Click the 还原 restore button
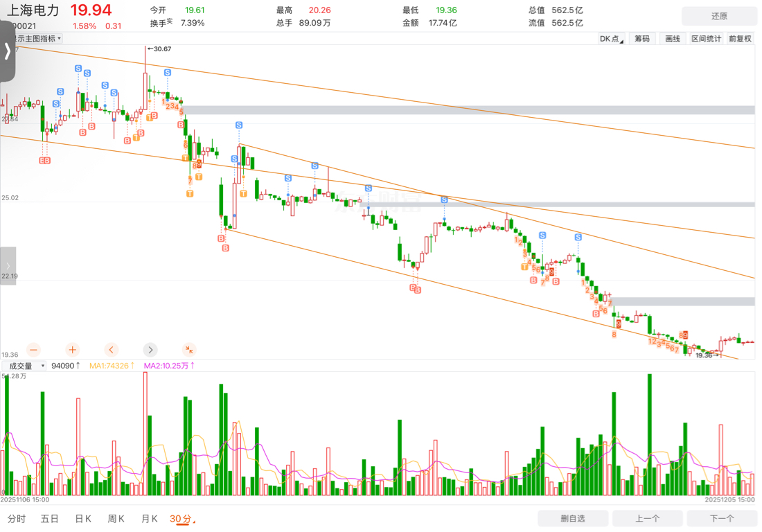 pos(719,16)
